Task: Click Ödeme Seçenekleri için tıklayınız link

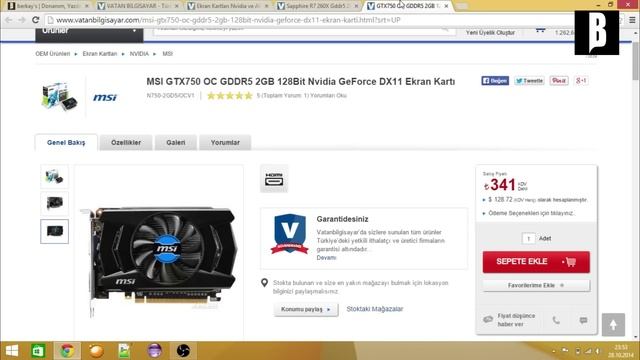Action: coord(531,213)
